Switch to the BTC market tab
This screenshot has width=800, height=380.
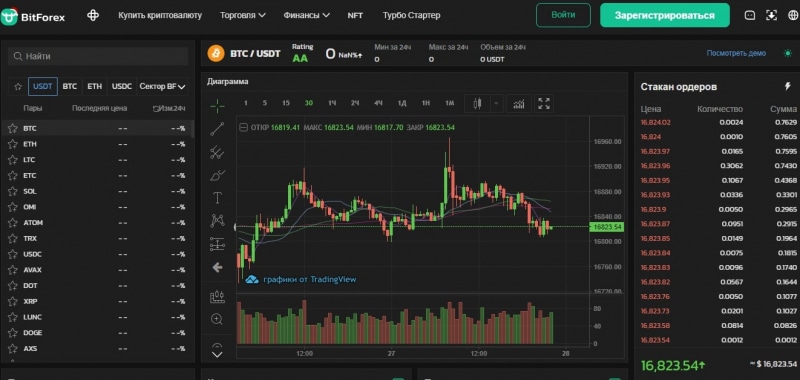pos(70,87)
